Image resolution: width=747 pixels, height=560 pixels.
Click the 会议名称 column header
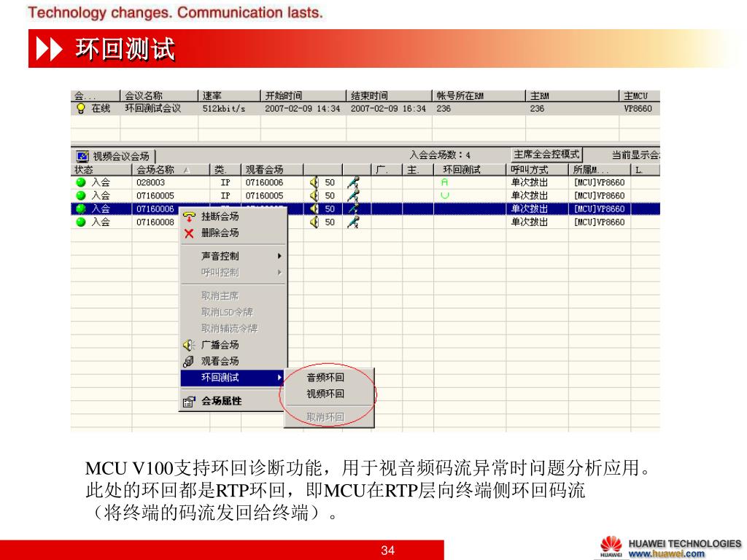(158, 96)
